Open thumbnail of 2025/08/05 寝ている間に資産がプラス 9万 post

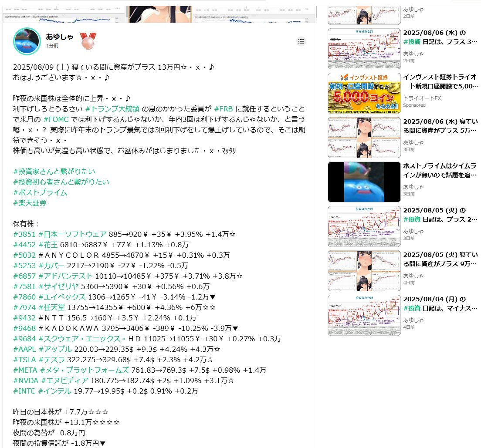pyautogui.click(x=364, y=271)
